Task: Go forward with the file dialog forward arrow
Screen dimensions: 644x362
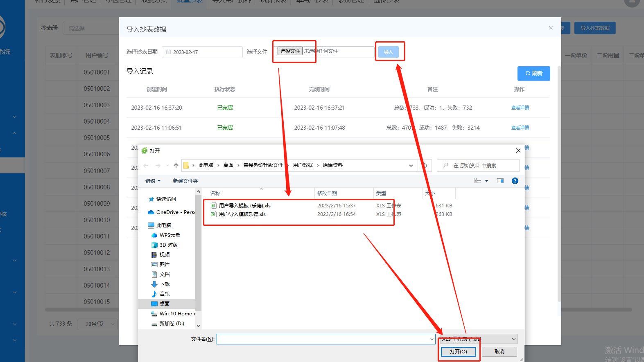Action: pyautogui.click(x=158, y=166)
